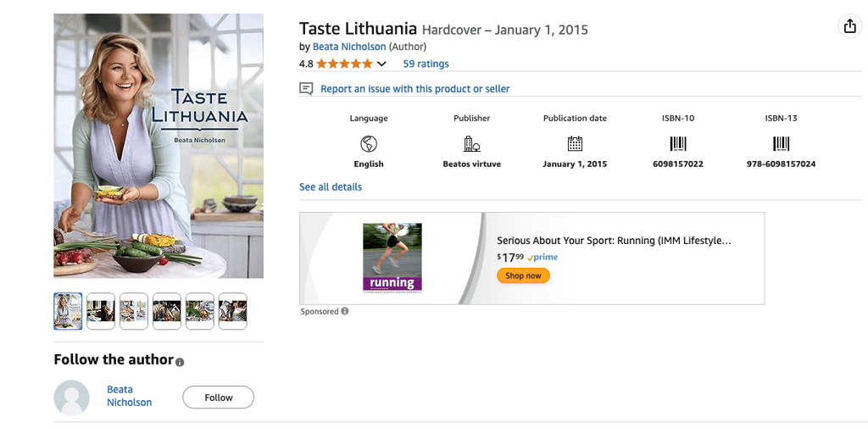Open the 59 ratings link
The width and height of the screenshot is (868, 428).
click(x=426, y=64)
